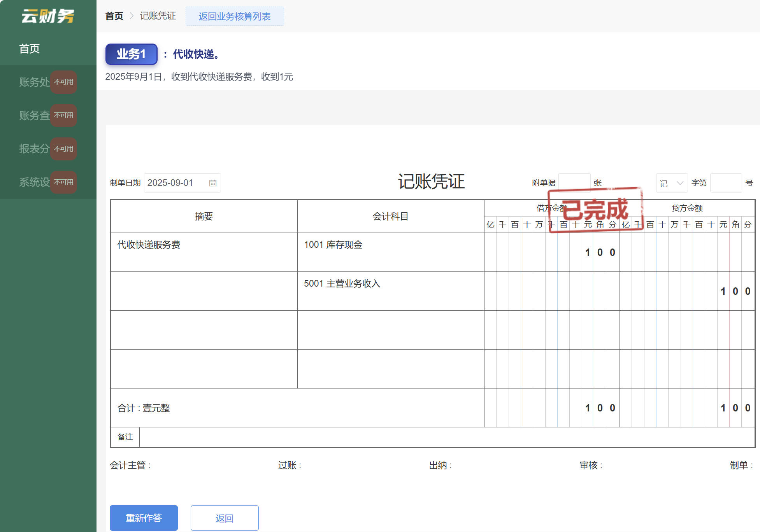
Task: Click the 不可用 badge next to 账务查
Action: [63, 115]
